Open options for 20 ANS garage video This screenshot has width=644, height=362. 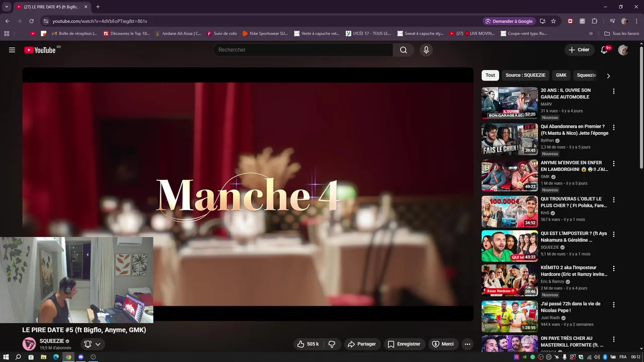[613, 92]
